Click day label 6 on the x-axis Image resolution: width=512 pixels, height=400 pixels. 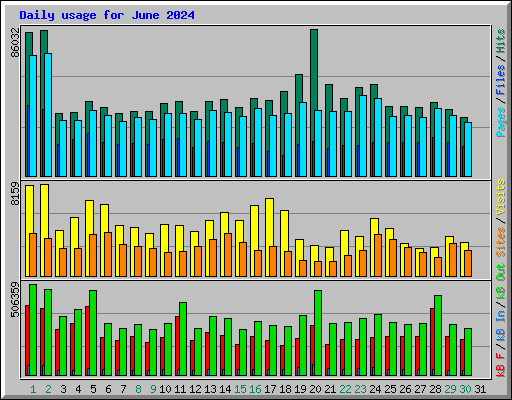(108, 389)
